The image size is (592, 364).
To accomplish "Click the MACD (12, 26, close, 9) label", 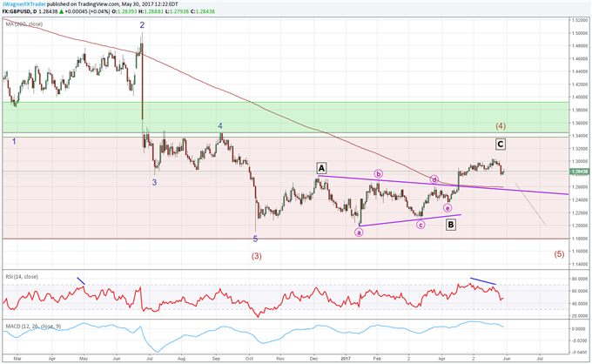I will pos(33,327).
